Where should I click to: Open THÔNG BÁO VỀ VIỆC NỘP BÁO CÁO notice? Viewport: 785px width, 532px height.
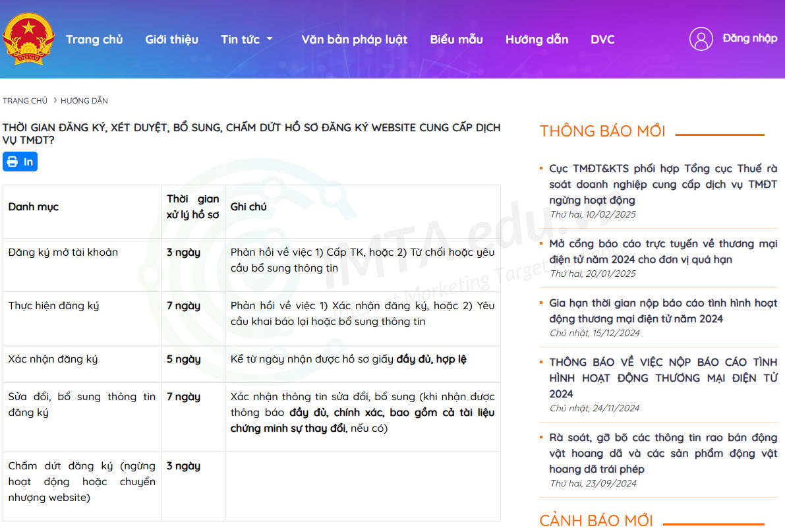tap(663, 378)
